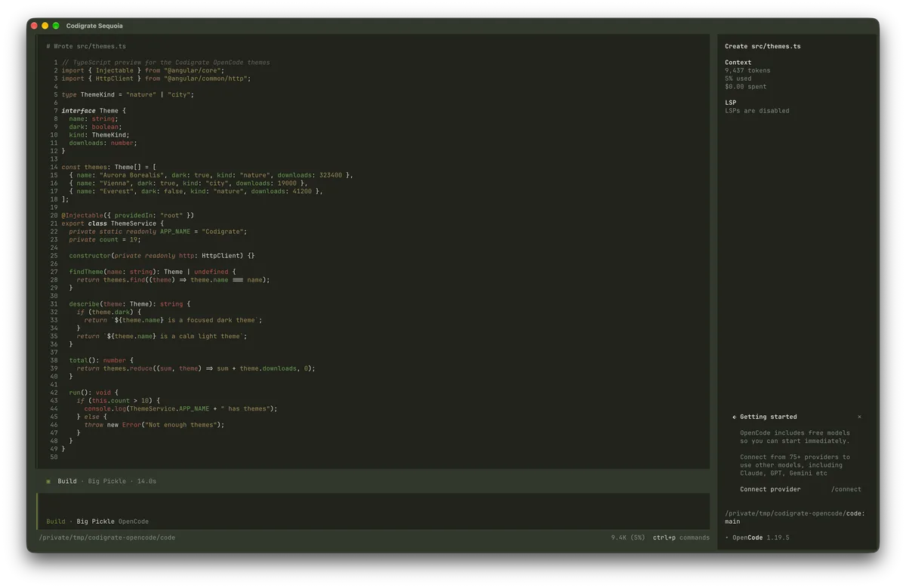Click the 'return themes.find' line 28

point(173,280)
